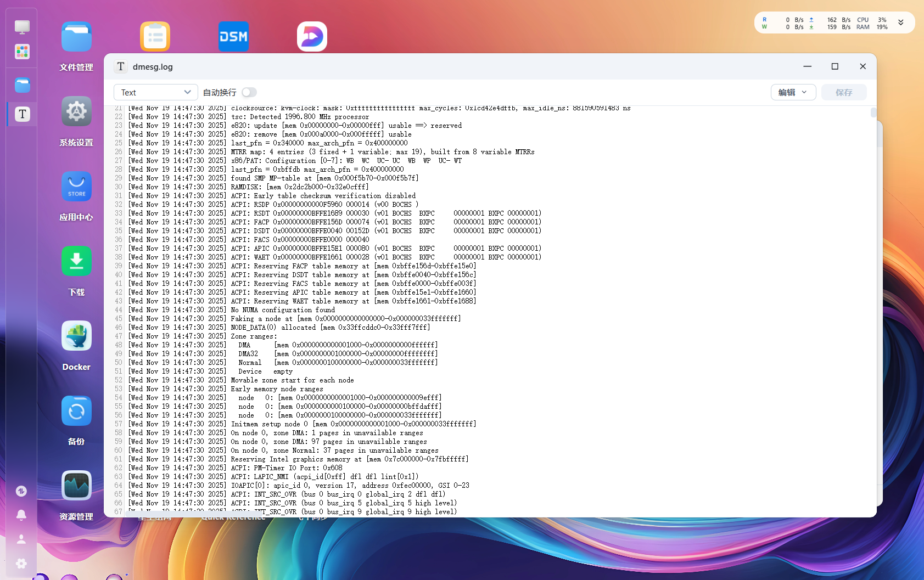Click the T file icon beside dmesg.log

click(x=121, y=66)
